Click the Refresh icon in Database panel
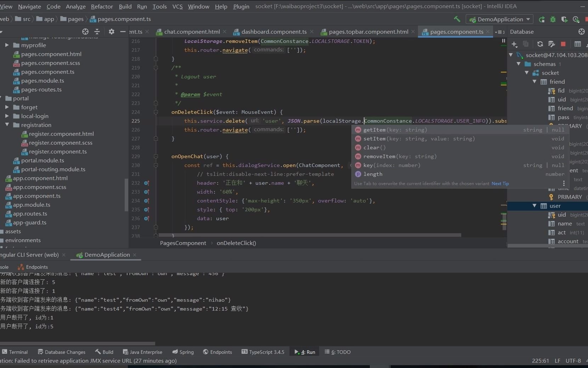 (x=540, y=44)
